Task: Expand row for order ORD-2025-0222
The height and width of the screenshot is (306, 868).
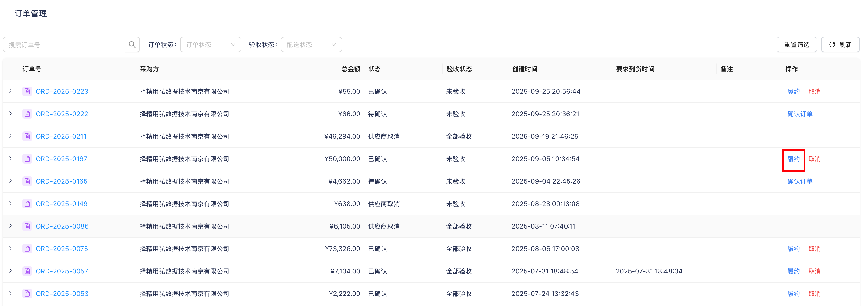Action: pyautogui.click(x=11, y=114)
